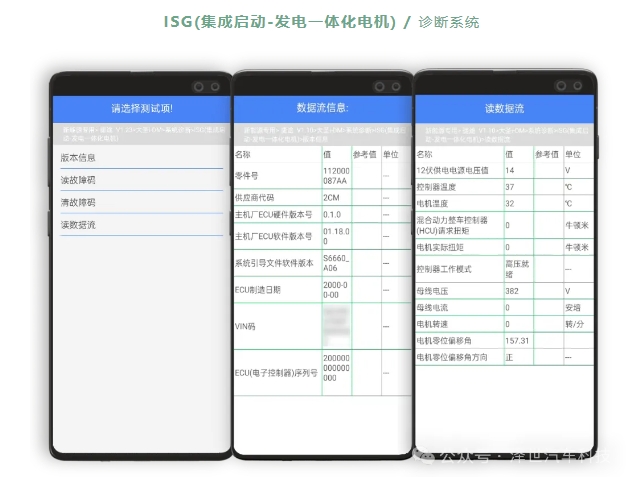
Task: Select the VIN码 row name
Action: click(x=245, y=326)
